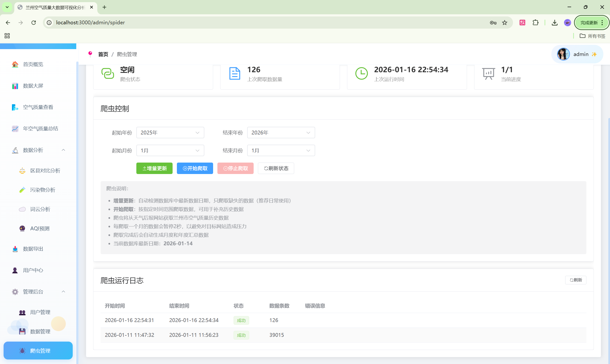Bookmark page with star icon
This screenshot has height=364, width=610.
pyautogui.click(x=505, y=23)
